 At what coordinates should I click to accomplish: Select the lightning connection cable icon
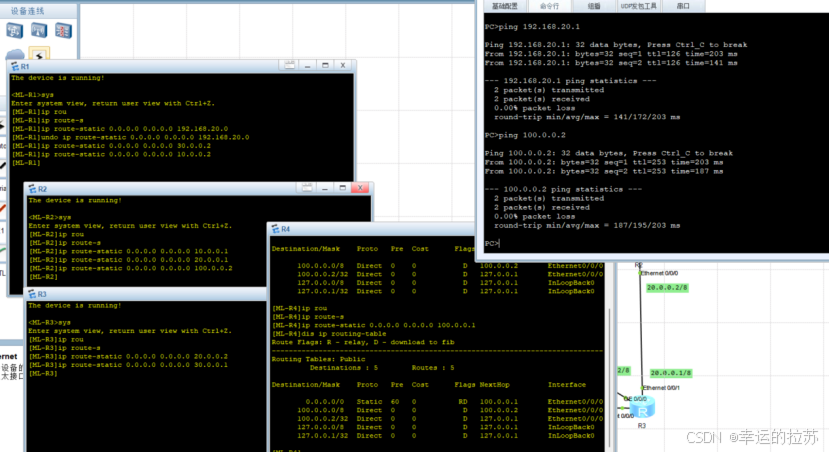[x=39, y=55]
